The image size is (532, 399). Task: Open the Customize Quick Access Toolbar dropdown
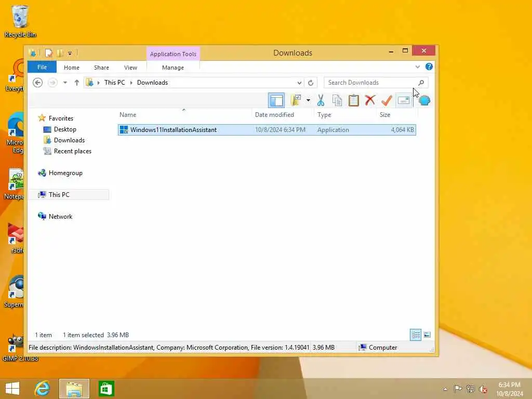[x=70, y=54]
